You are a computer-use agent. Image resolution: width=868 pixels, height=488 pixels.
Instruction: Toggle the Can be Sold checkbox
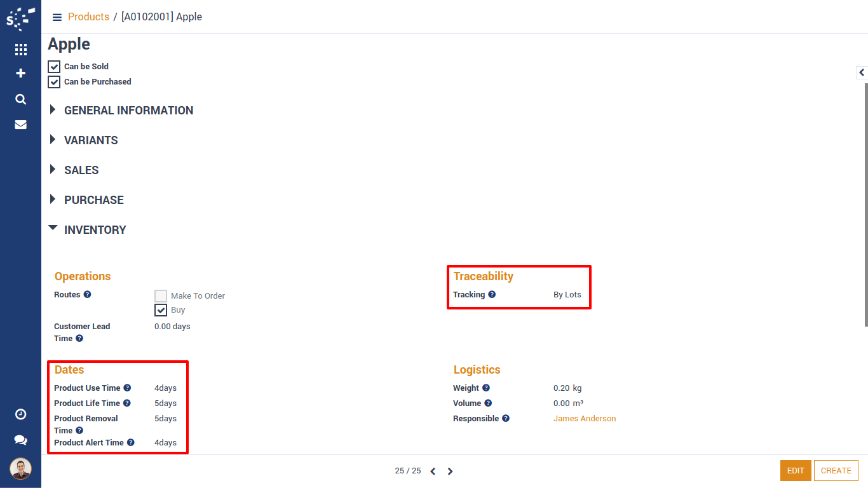(55, 66)
